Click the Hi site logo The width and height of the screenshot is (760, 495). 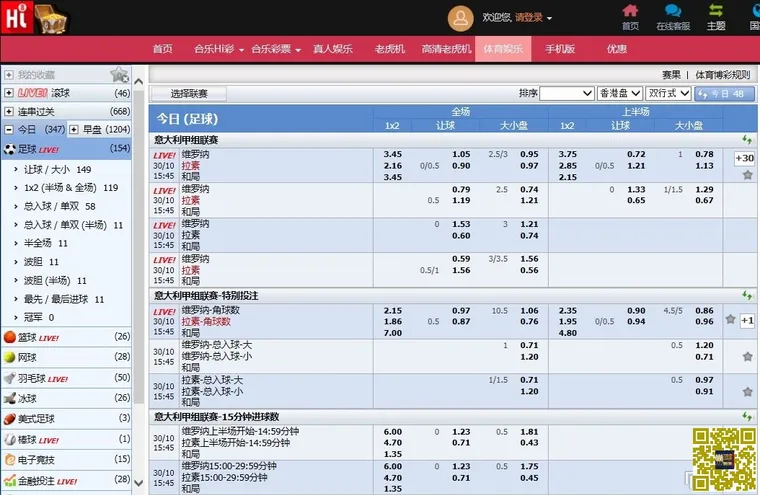click(x=17, y=18)
